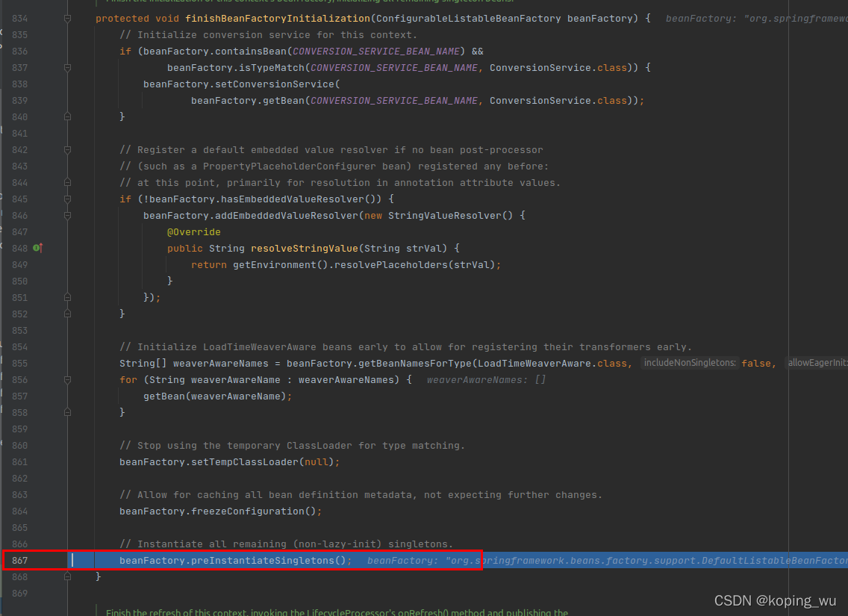Collapse the for loop fold at line 856
Screen dimensions: 848x616
click(68, 379)
